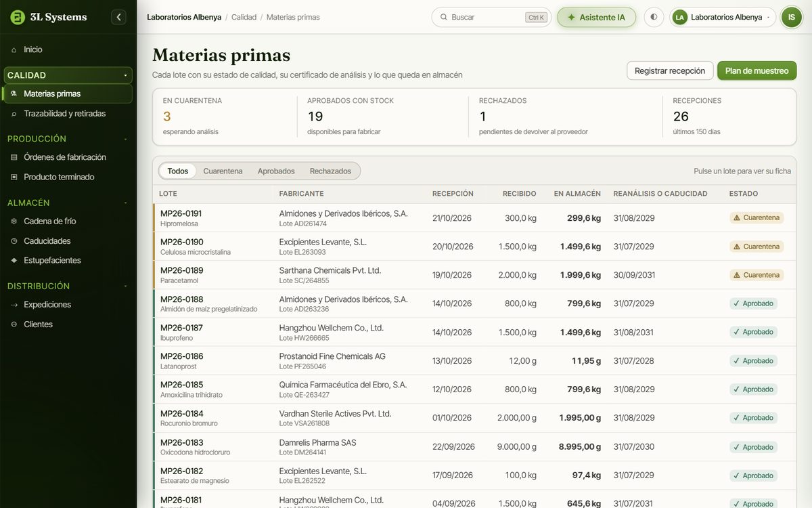This screenshot has width=812, height=508.
Task: Sort by the RECEPCIÓN column header
Action: point(453,194)
